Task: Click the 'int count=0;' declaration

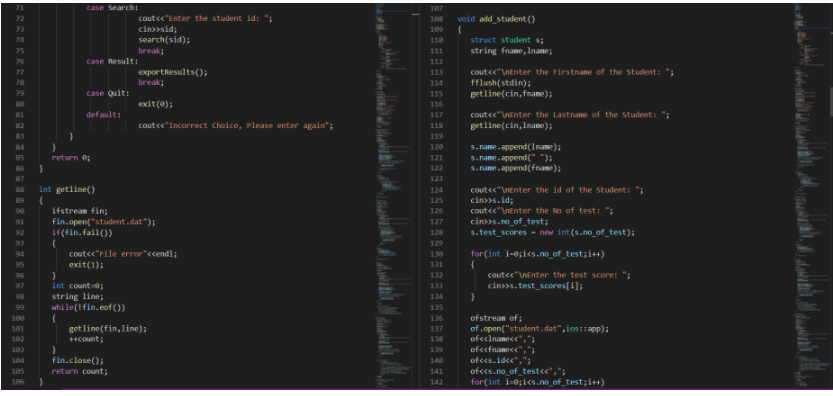Action: click(x=77, y=286)
